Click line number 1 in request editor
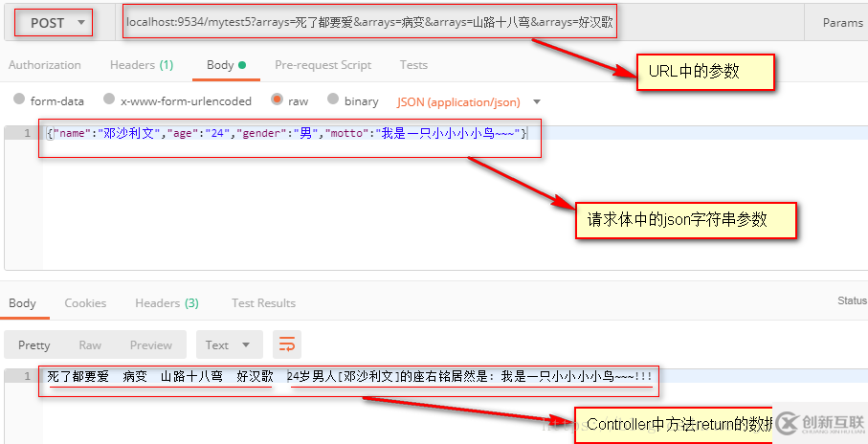 click(x=27, y=133)
